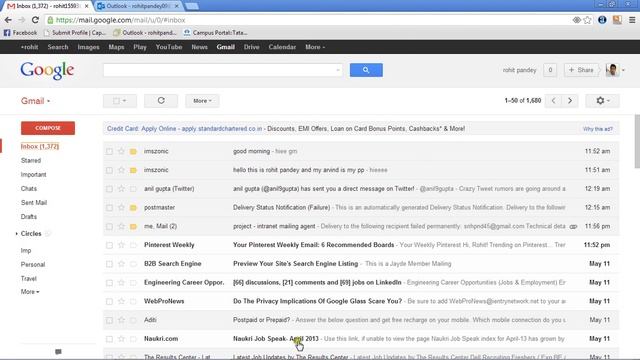Go to Maps in the Google bar
640x360 pixels.
pos(116,47)
